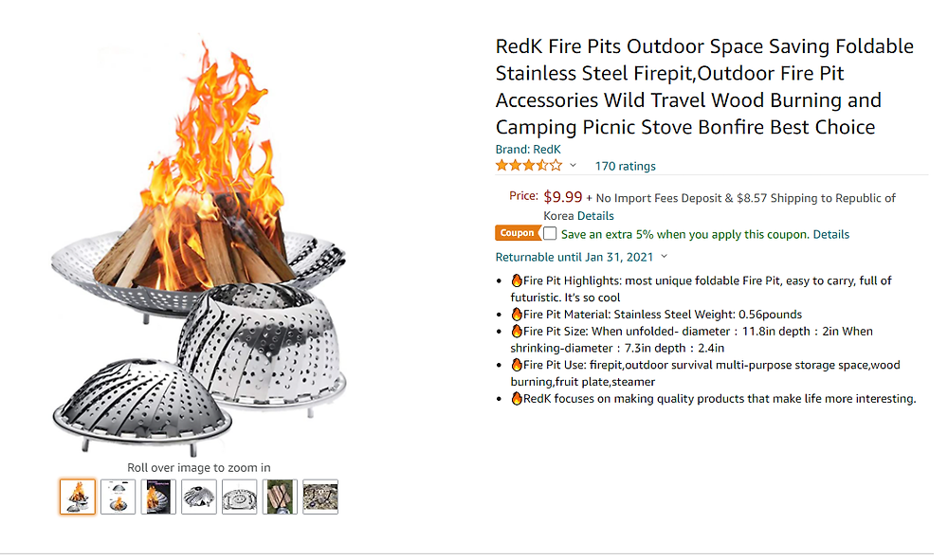Check the 5% coupon checkbox

550,233
